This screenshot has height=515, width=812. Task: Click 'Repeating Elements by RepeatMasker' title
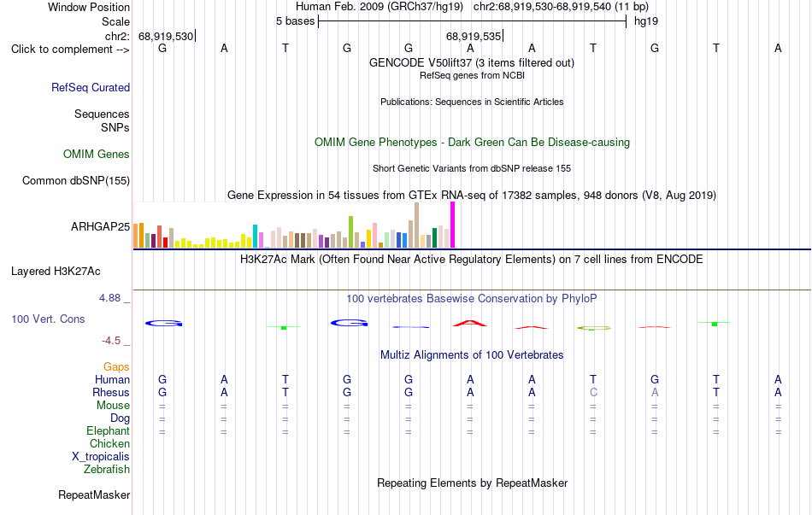[x=472, y=483]
